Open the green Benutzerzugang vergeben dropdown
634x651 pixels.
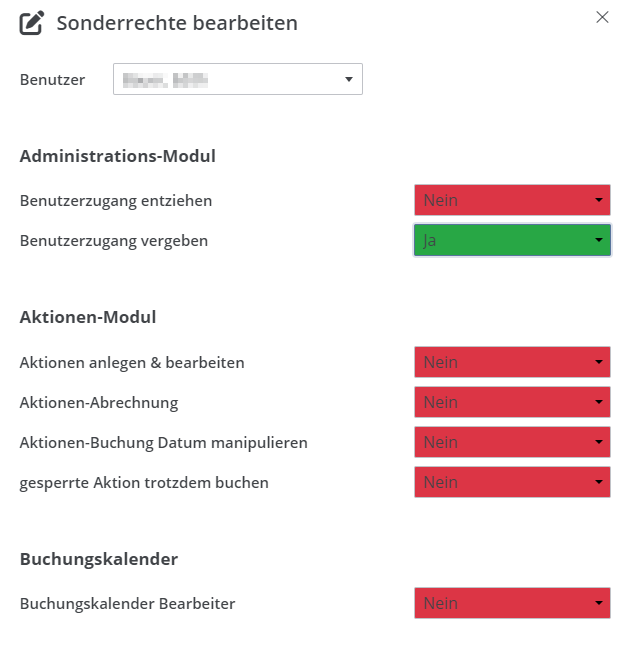pyautogui.click(x=512, y=240)
